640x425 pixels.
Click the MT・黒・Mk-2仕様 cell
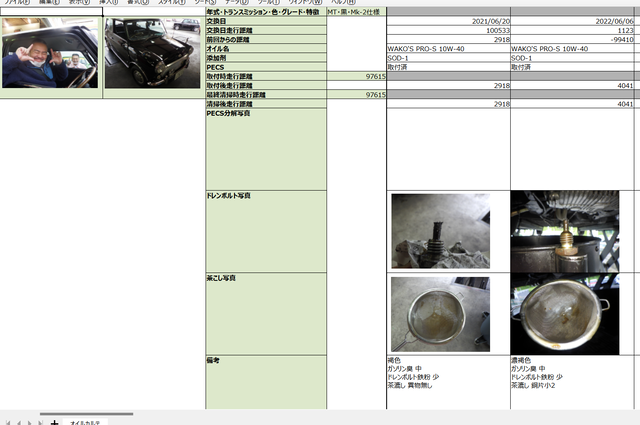tap(356, 12)
